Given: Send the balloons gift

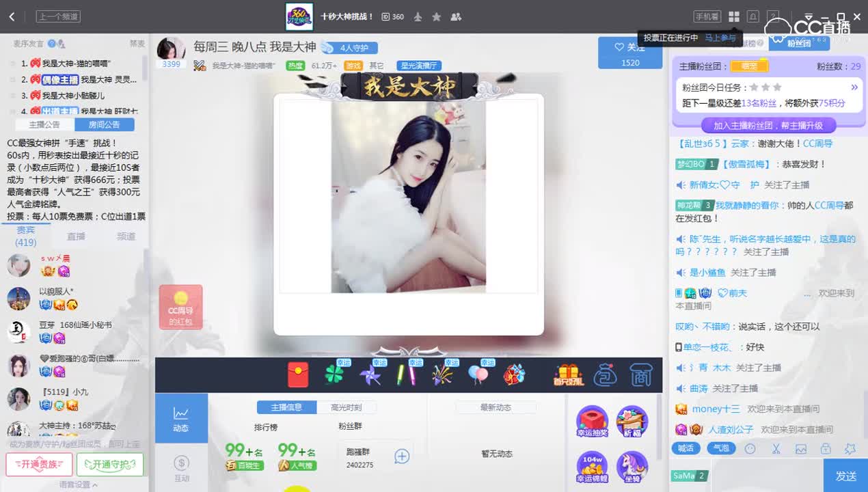Looking at the screenshot, I should (478, 374).
